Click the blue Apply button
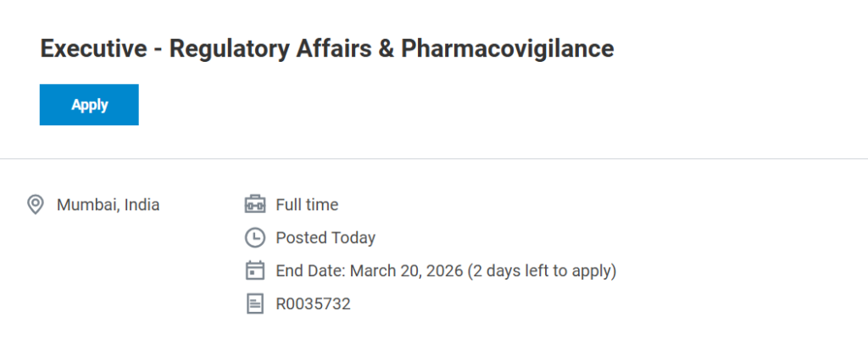The image size is (868, 344). (x=89, y=105)
